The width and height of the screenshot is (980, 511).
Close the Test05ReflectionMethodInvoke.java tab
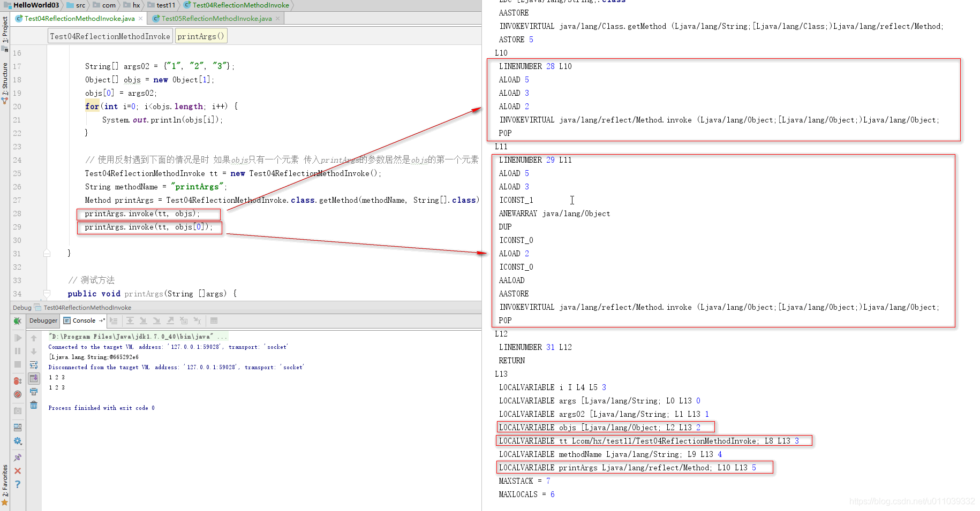coord(278,18)
